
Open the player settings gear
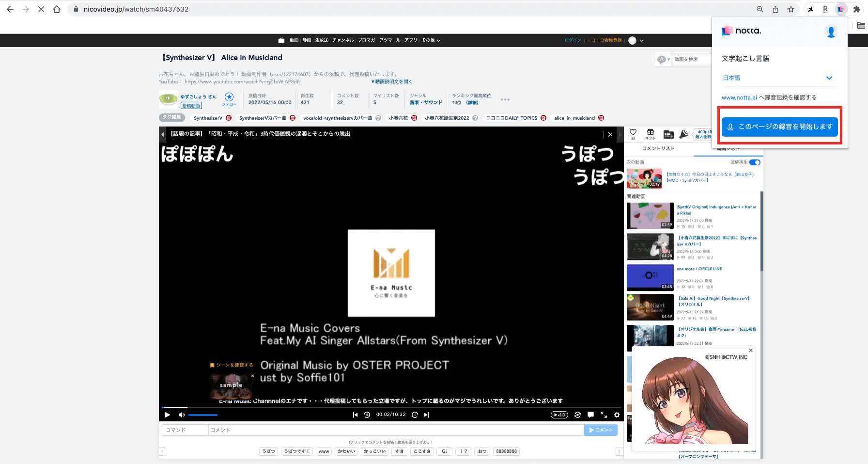[617, 415]
